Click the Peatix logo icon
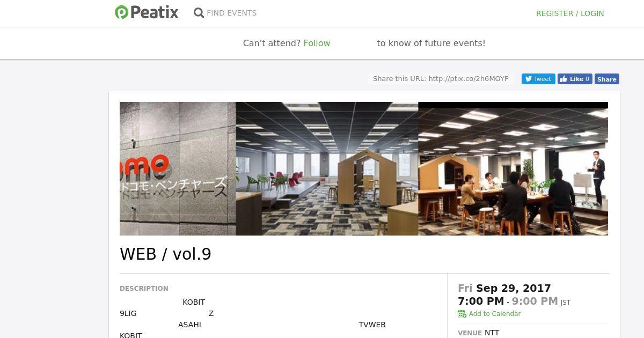644x338 pixels. click(121, 12)
